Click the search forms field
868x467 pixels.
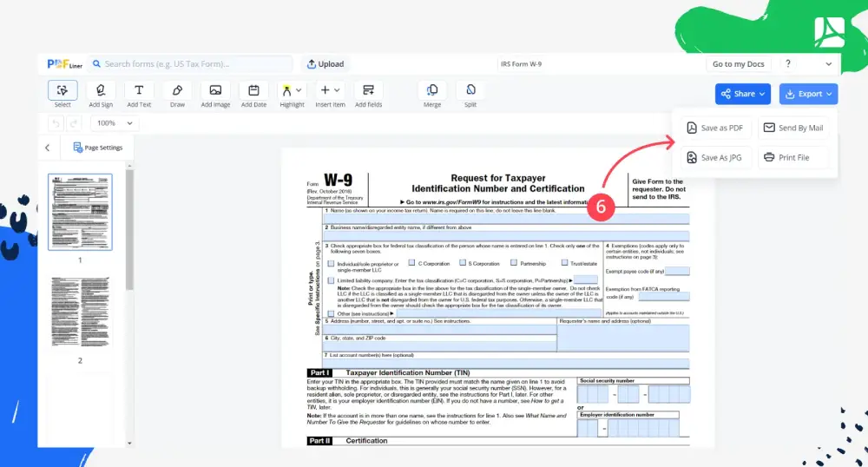pyautogui.click(x=191, y=64)
